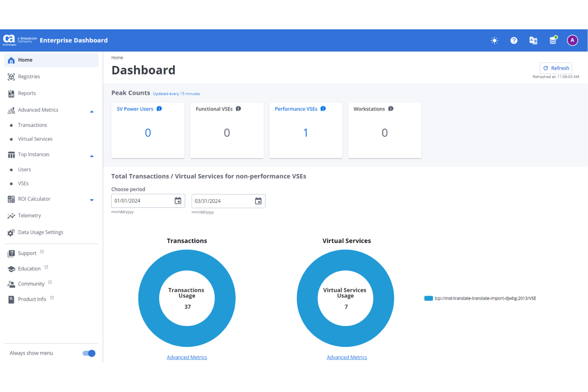588x392 pixels.
Task: Click 'Updated every 15 minutes' text
Action: (176, 94)
